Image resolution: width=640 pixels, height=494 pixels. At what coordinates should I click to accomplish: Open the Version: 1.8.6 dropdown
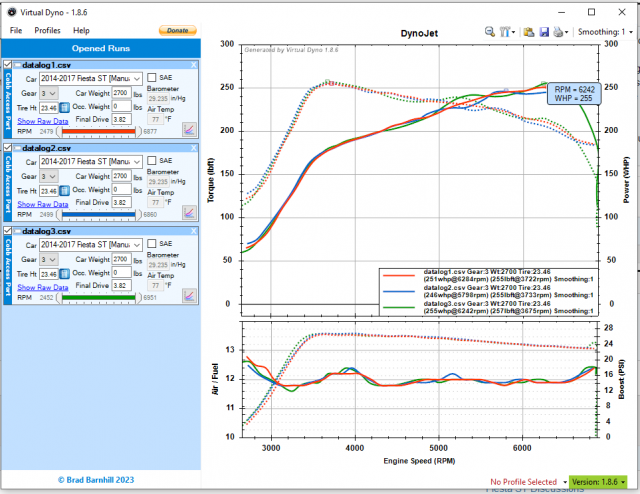pos(598,482)
